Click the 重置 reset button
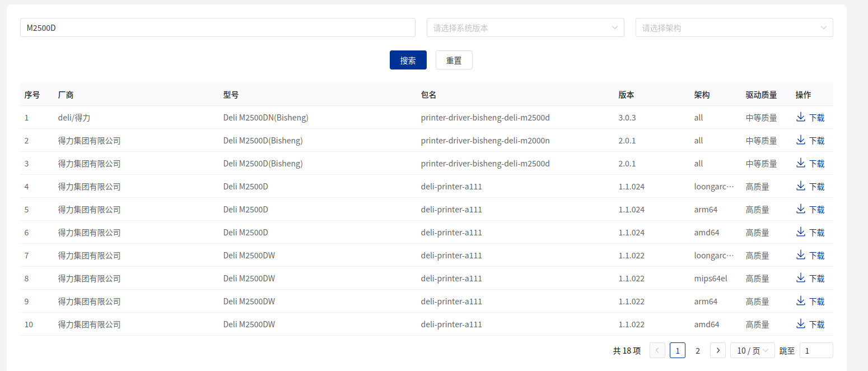Viewport: 868px width, 371px height. pyautogui.click(x=454, y=60)
